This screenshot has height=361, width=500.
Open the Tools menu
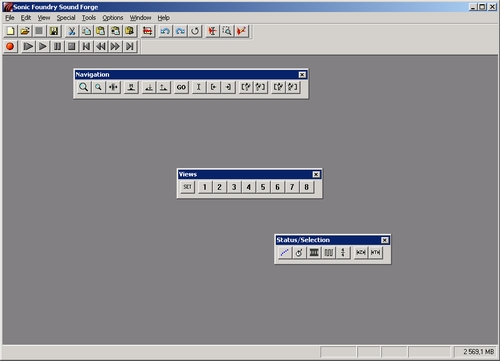tap(89, 18)
